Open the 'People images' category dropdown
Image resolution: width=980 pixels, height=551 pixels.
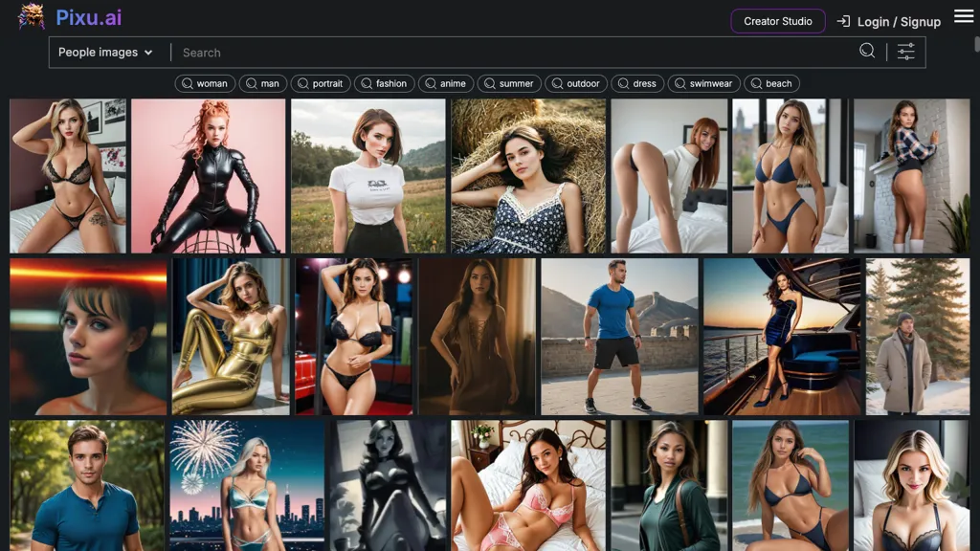pos(106,52)
